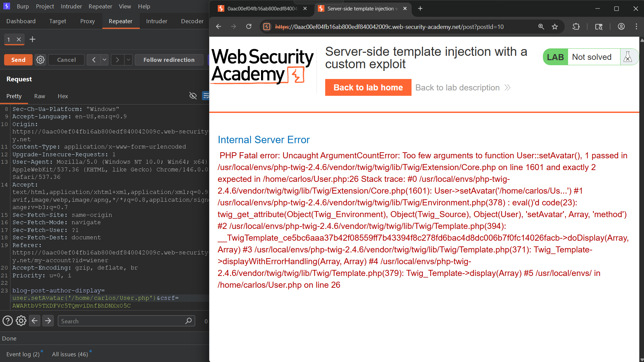Click the magnifier icon in search box
Image resolution: width=644 pixels, height=362 pixels.
click(188, 321)
